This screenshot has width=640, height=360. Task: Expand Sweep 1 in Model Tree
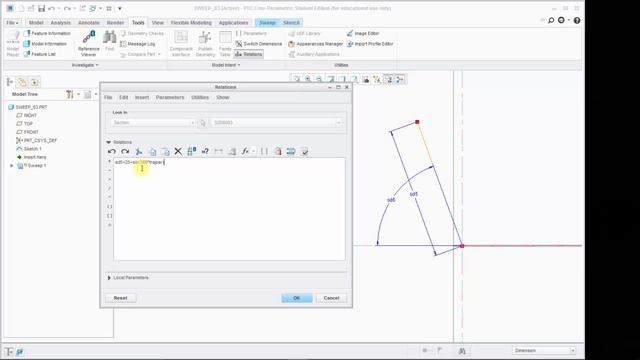pos(12,166)
